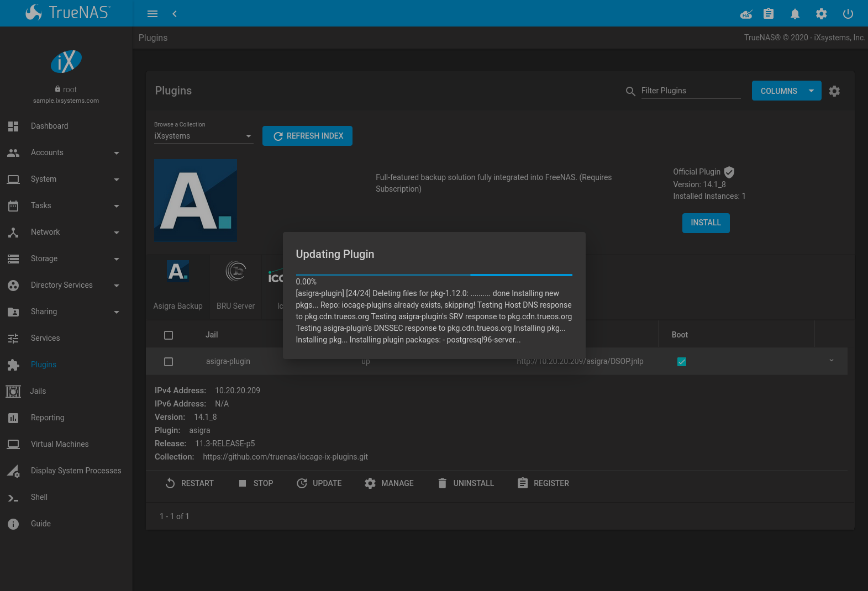Viewport: 868px width, 591px height.
Task: Open Plugins in the sidebar
Action: click(x=66, y=365)
